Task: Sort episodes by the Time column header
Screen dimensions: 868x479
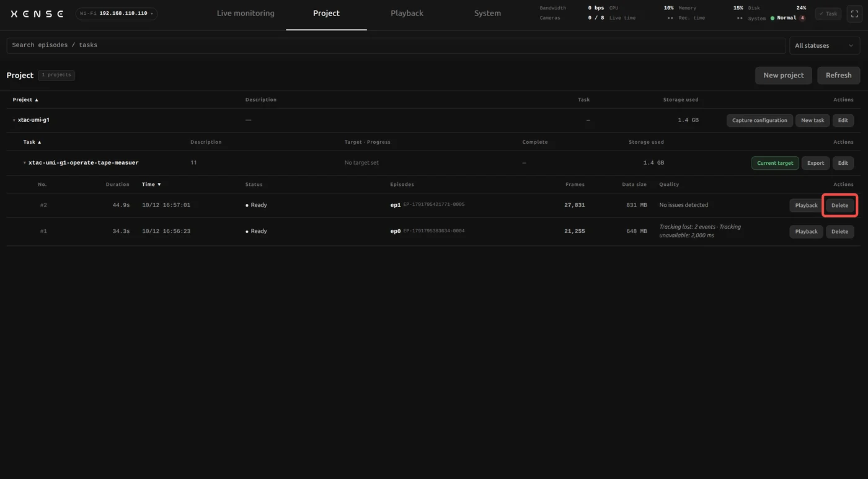Action: click(151, 184)
